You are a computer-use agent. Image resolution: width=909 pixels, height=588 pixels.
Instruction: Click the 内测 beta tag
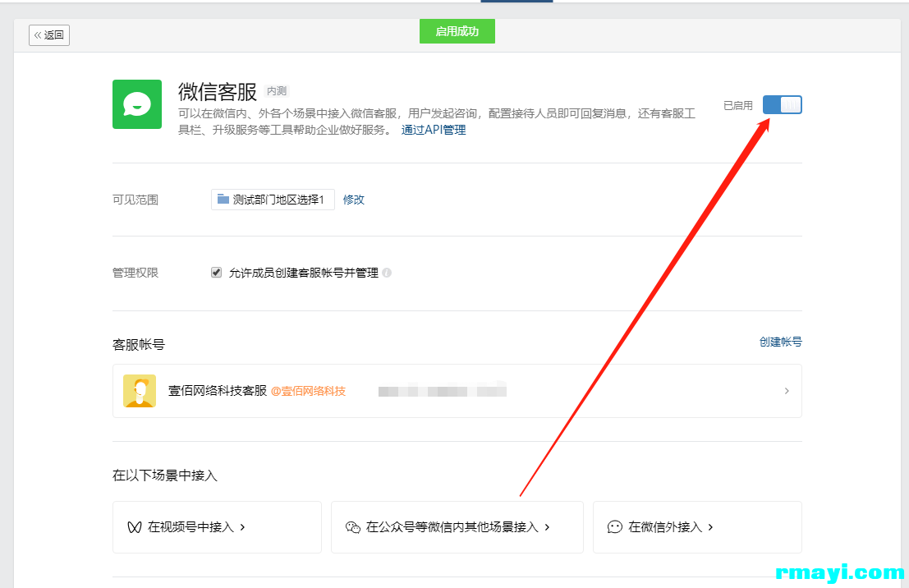(x=277, y=91)
